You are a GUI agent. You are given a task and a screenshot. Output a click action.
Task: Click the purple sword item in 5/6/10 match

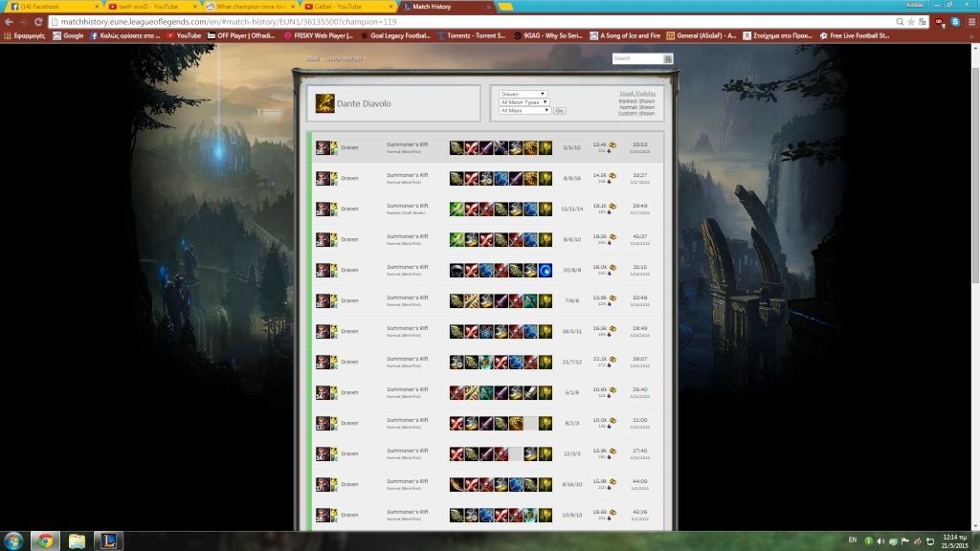pos(486,147)
